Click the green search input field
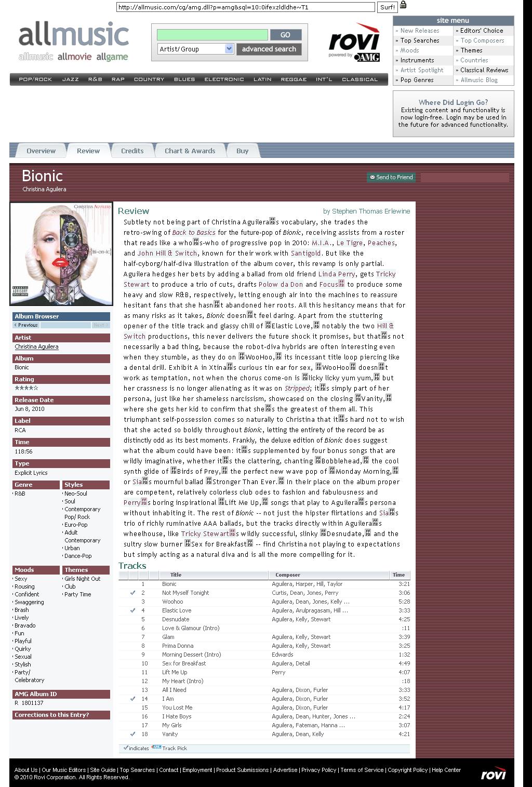Viewport: 532px width, 787px height. (212, 35)
